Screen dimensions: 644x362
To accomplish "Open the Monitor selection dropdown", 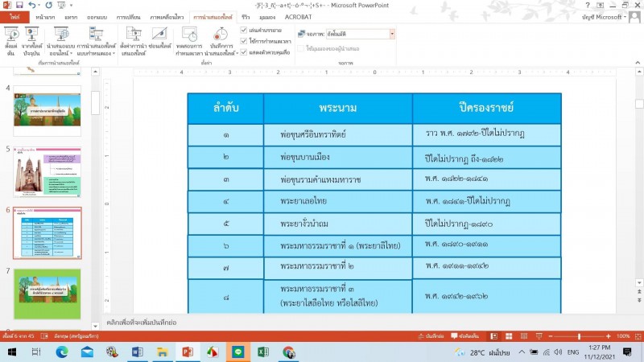I will (x=392, y=34).
